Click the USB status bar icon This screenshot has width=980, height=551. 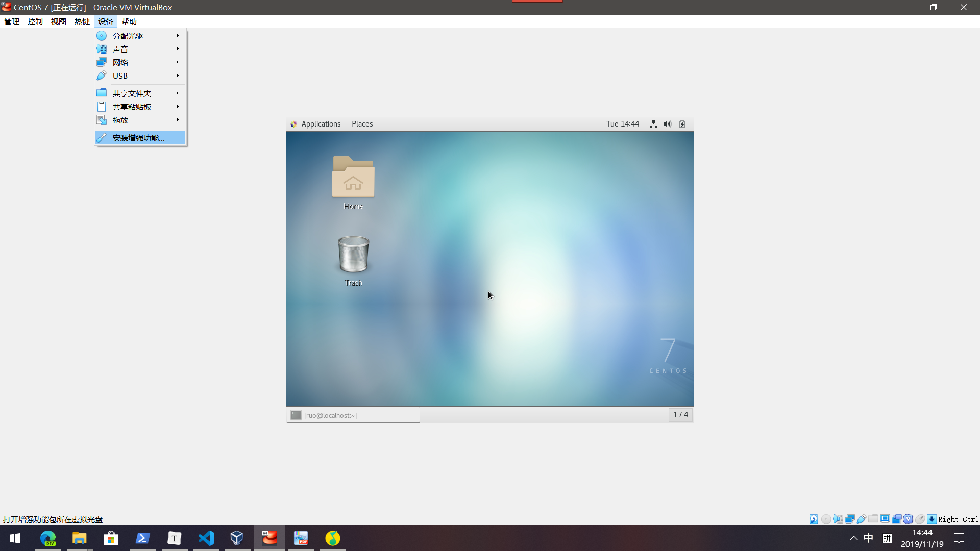click(x=862, y=519)
